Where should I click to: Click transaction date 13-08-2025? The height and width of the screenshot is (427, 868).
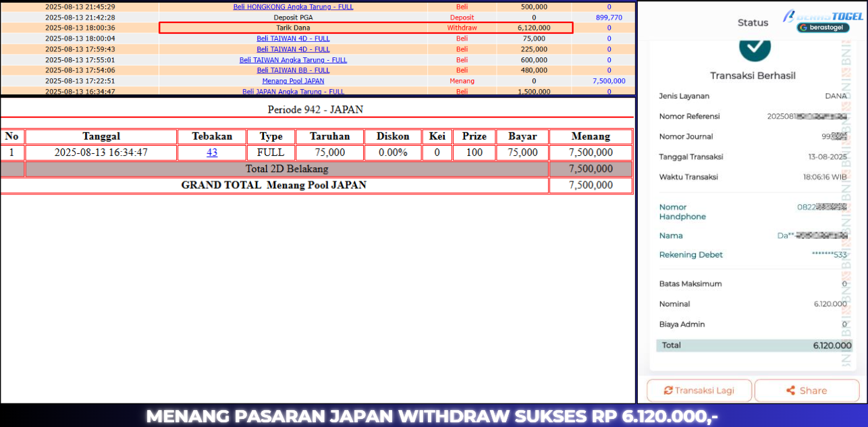coord(828,156)
